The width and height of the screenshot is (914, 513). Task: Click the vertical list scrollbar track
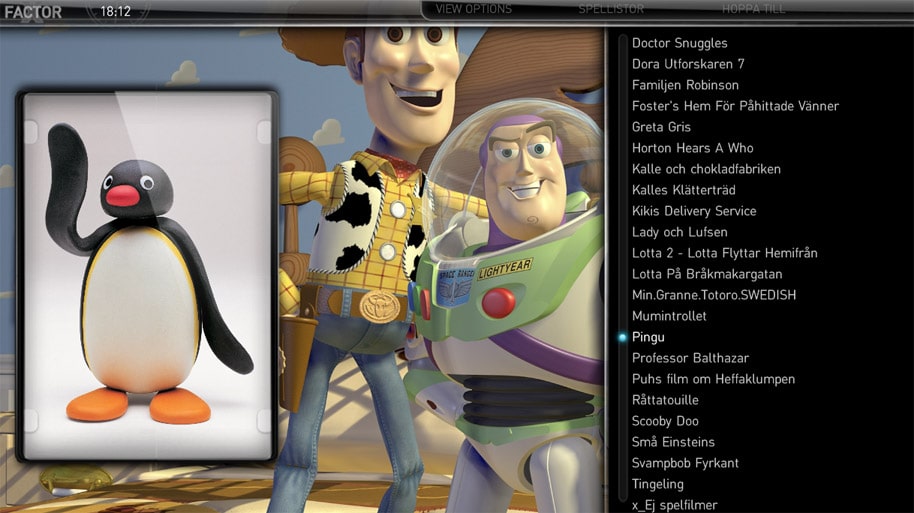pyautogui.click(x=622, y=200)
